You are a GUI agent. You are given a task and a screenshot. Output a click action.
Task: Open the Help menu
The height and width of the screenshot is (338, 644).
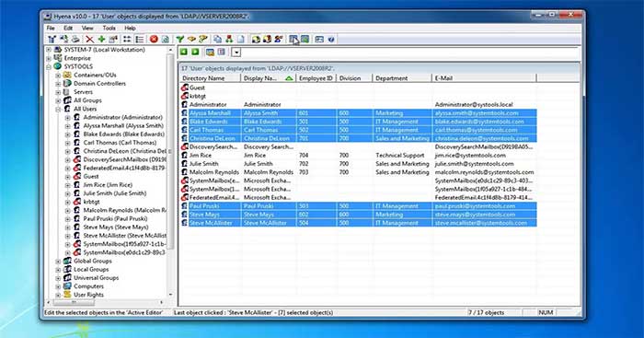(130, 28)
